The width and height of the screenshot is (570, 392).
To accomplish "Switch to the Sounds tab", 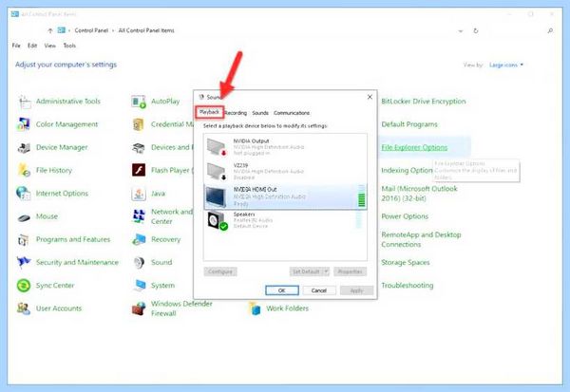I will pos(260,113).
